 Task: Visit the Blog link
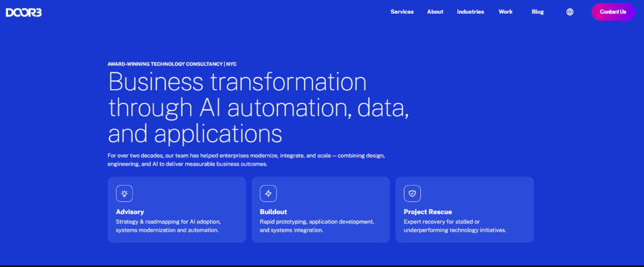tap(538, 12)
